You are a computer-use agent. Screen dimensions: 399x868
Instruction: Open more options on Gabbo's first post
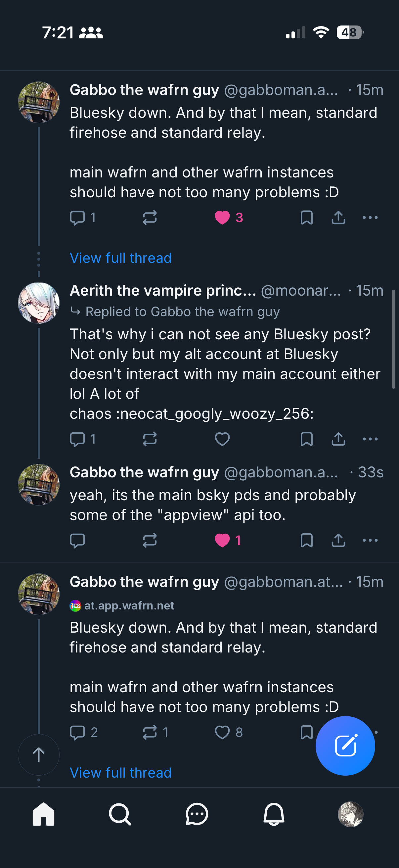pyautogui.click(x=370, y=218)
